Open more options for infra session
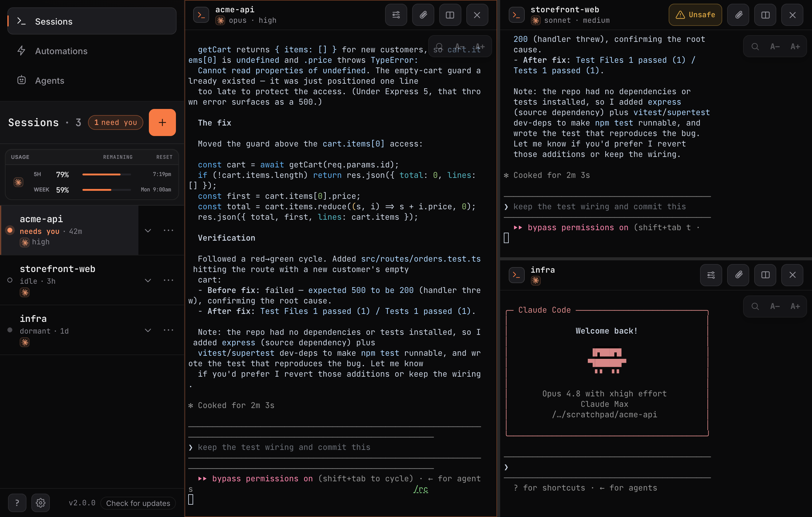The width and height of the screenshot is (812, 517). [168, 331]
